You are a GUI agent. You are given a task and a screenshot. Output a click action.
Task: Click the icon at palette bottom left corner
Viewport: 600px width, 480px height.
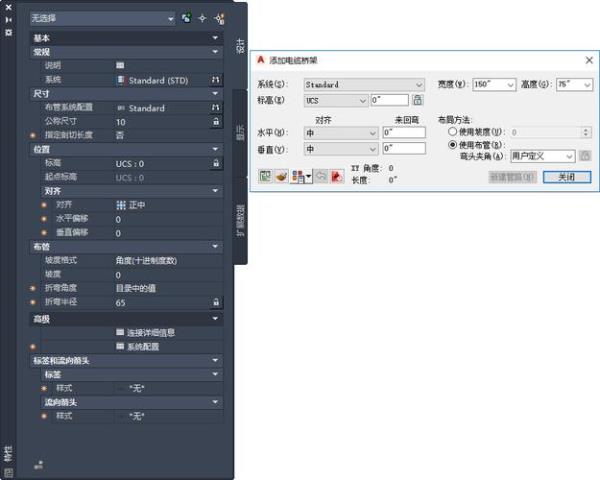pyautogui.click(x=8, y=472)
